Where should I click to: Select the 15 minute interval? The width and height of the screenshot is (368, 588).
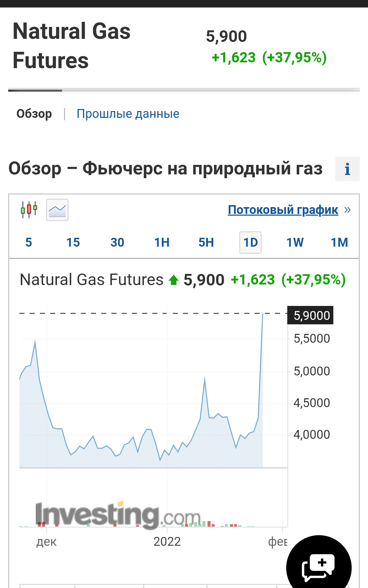(73, 243)
